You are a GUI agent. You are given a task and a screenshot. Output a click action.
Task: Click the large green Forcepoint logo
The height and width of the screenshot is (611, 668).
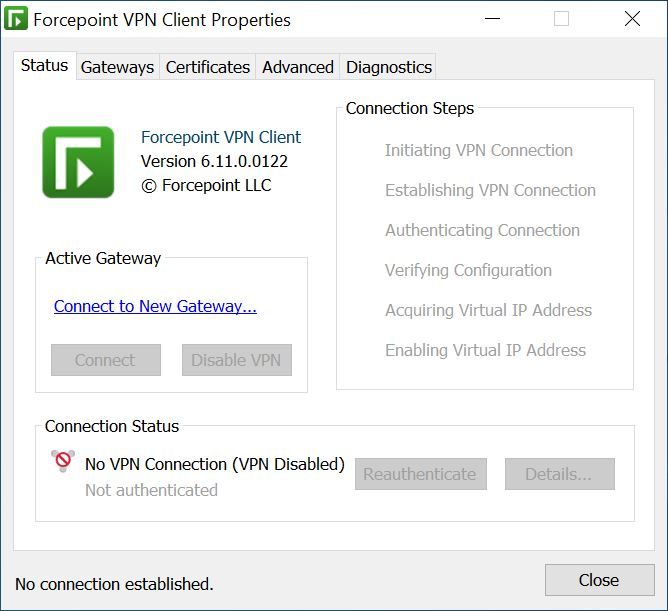point(78,162)
